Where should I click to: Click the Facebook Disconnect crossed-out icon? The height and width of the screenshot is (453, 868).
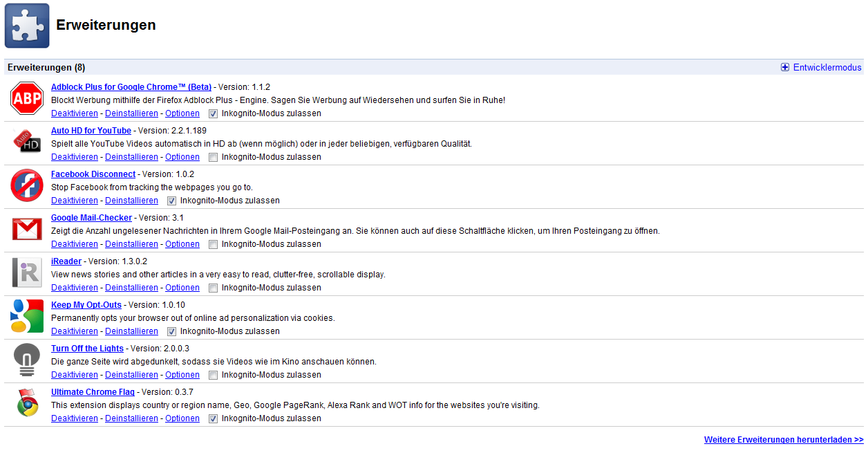(27, 185)
